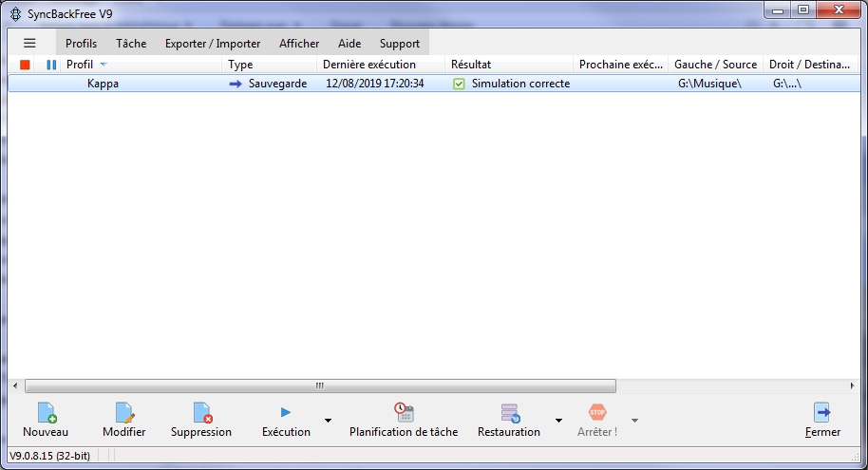Select the Kappa profile row
The image size is (868, 470).
click(434, 84)
